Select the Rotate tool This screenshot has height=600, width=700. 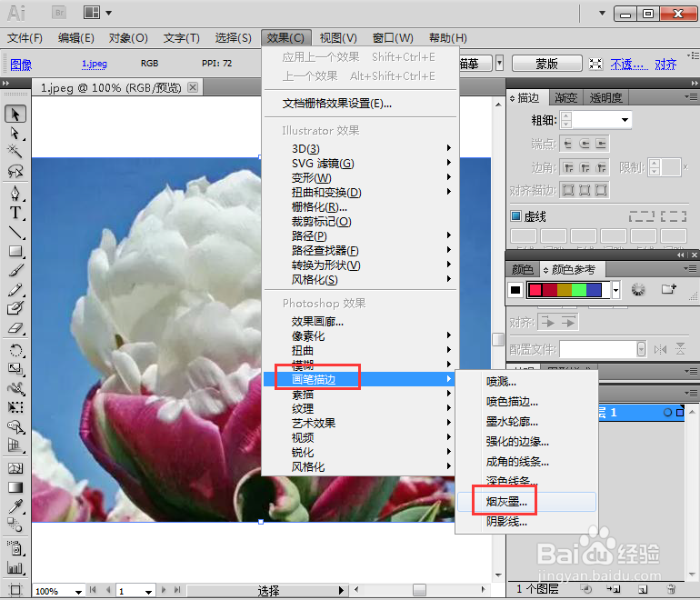(x=15, y=350)
